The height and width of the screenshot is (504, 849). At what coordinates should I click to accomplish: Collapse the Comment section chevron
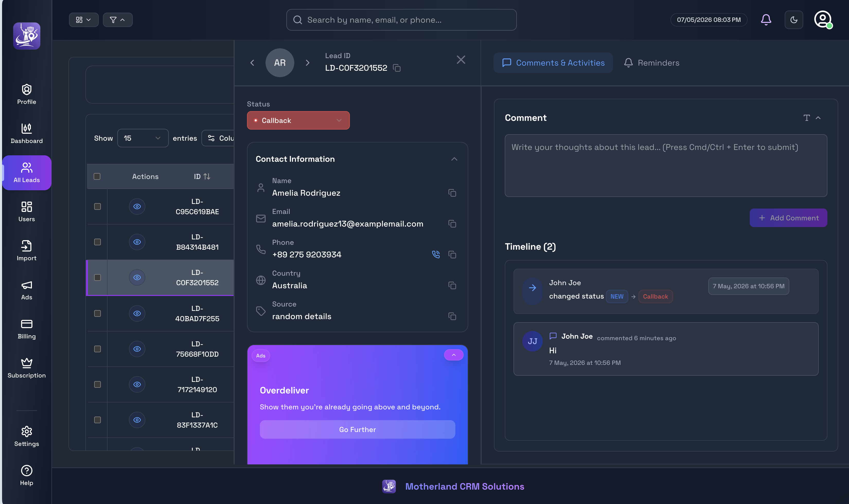[818, 118]
